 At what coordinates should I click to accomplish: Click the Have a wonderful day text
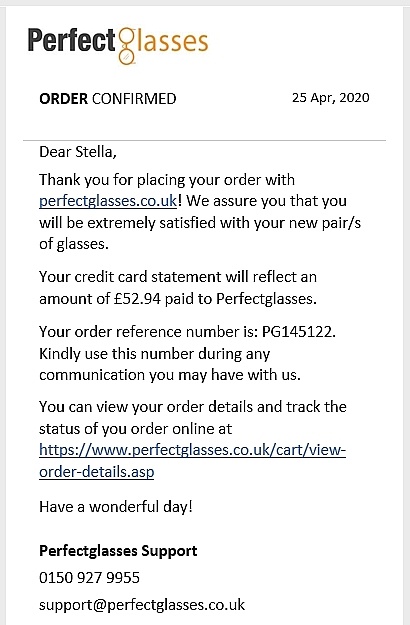pos(116,507)
